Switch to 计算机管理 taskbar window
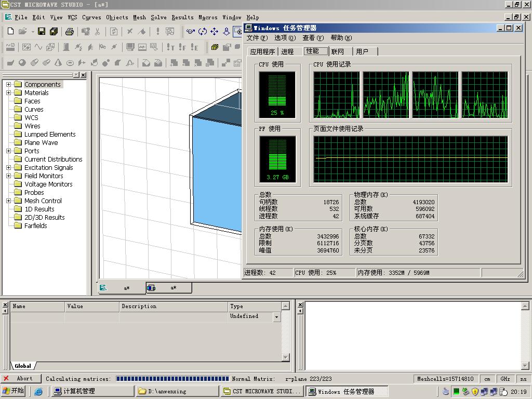 (92, 392)
